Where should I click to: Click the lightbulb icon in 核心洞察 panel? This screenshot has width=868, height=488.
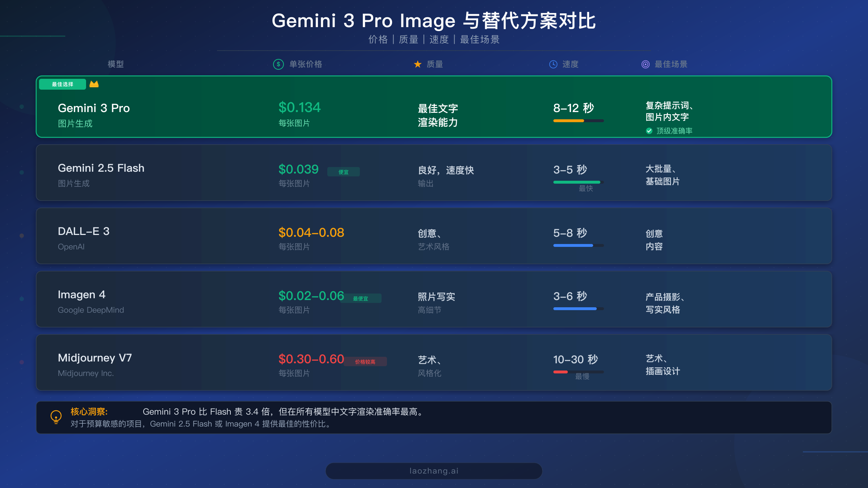point(56,418)
